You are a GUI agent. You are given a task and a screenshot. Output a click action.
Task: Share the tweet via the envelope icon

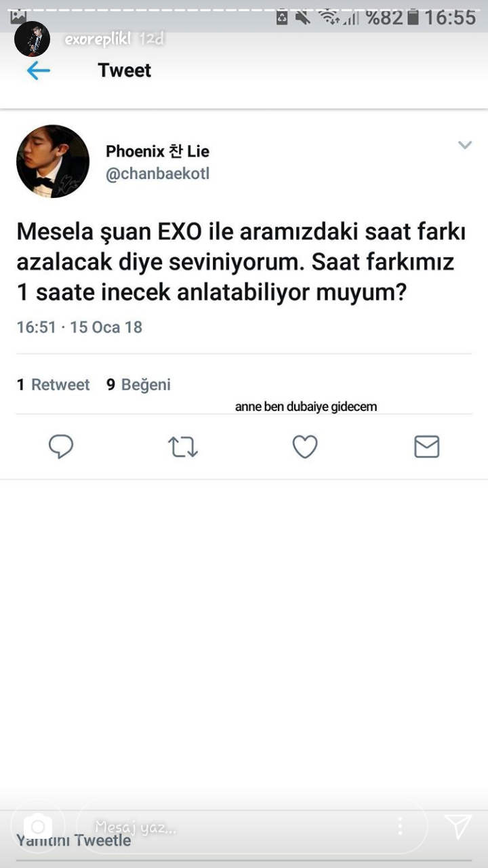tap(426, 447)
